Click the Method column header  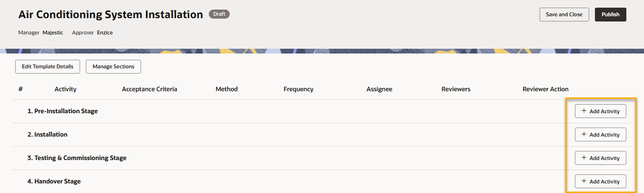tap(226, 89)
